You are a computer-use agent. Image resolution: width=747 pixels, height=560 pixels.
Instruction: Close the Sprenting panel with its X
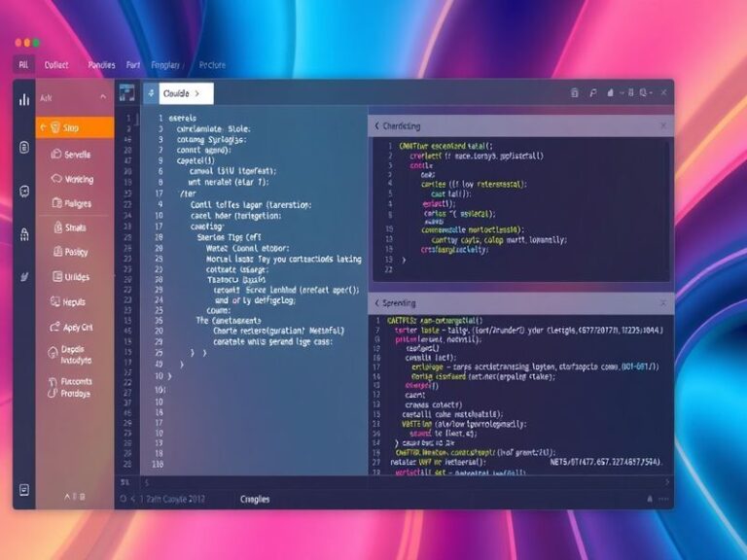coord(663,303)
